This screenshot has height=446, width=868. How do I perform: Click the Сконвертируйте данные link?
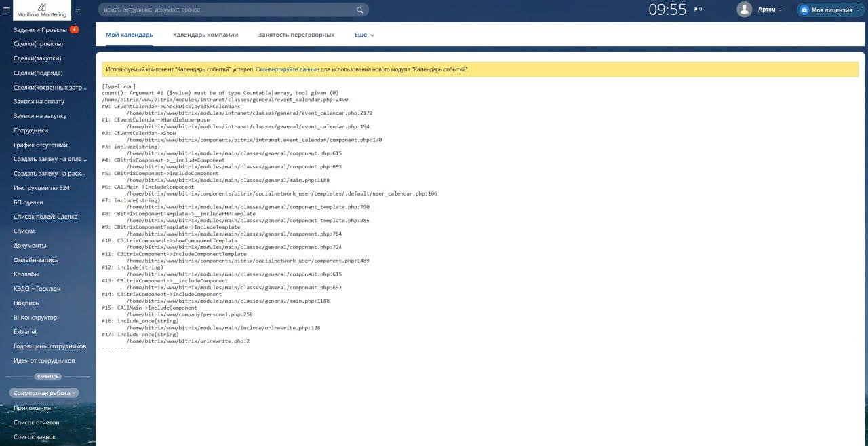(x=288, y=69)
